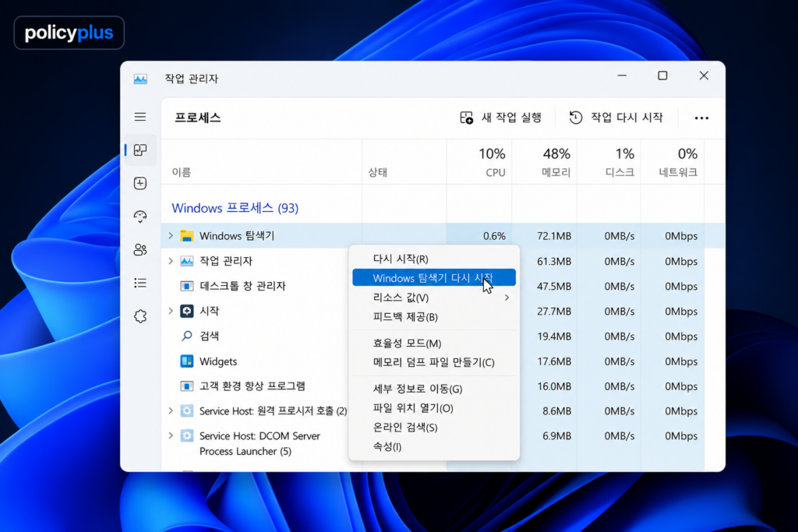
Task: Choose 파일 위치 열기(O) from the menu
Action: (433, 408)
